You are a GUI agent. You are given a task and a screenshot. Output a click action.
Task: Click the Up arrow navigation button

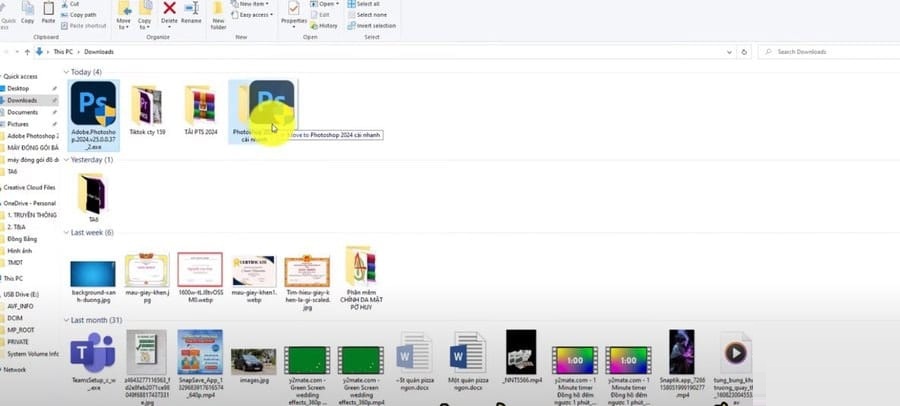(x=28, y=52)
